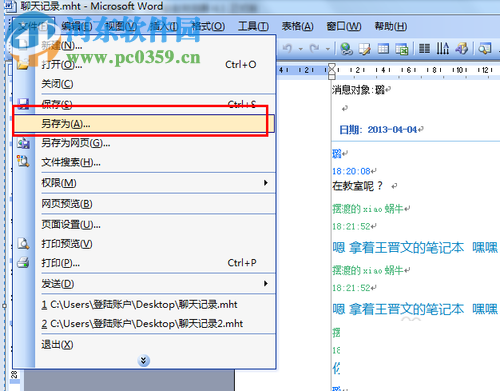This screenshot has height=391, width=500.
Task: Open recent file 聊天记录2.mht
Action: coord(142,324)
